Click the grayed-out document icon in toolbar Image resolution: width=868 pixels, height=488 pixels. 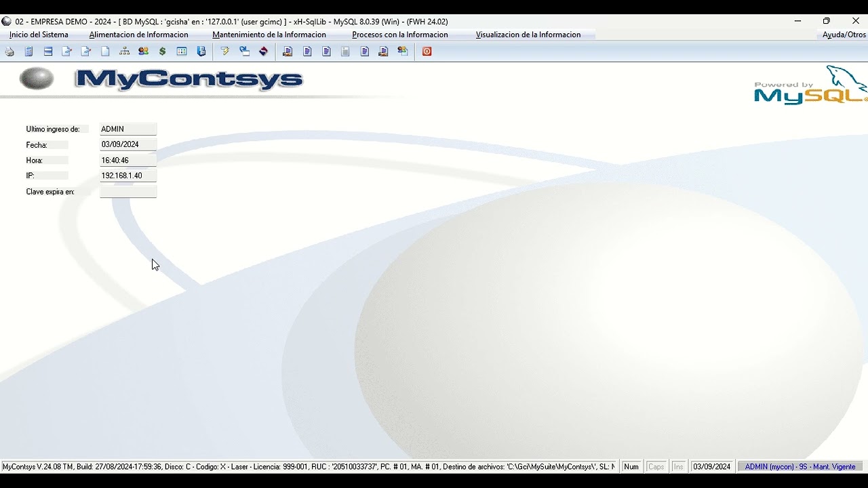(x=345, y=52)
